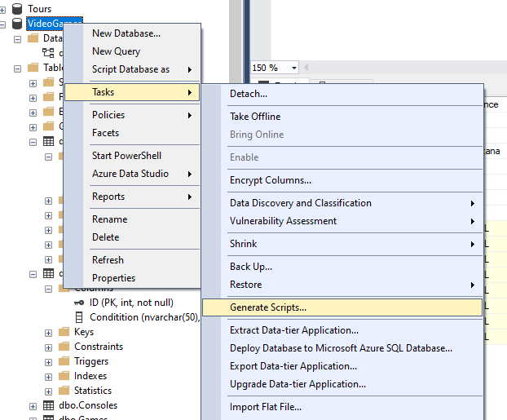The height and width of the screenshot is (420, 507).
Task: Open Data Discovery and Classification submenu
Action: pos(342,203)
